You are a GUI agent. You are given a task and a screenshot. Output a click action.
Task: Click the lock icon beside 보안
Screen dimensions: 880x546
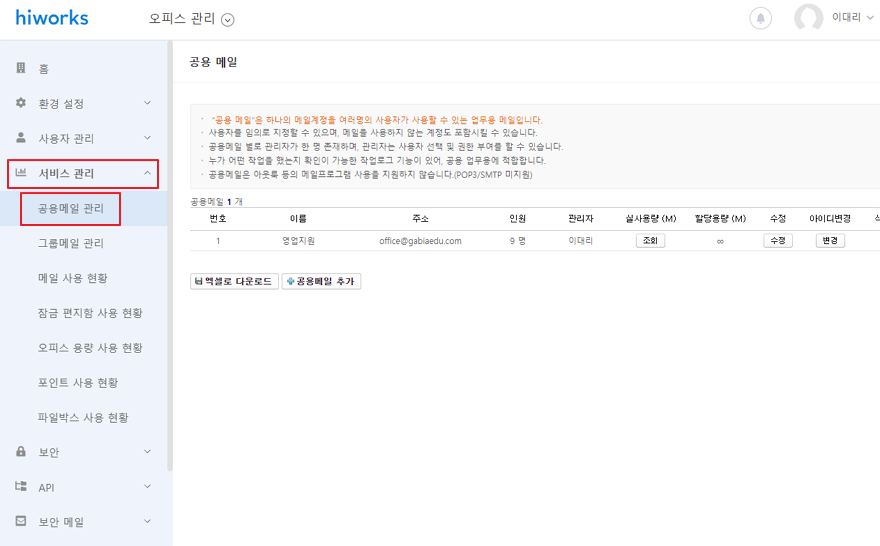(21, 452)
